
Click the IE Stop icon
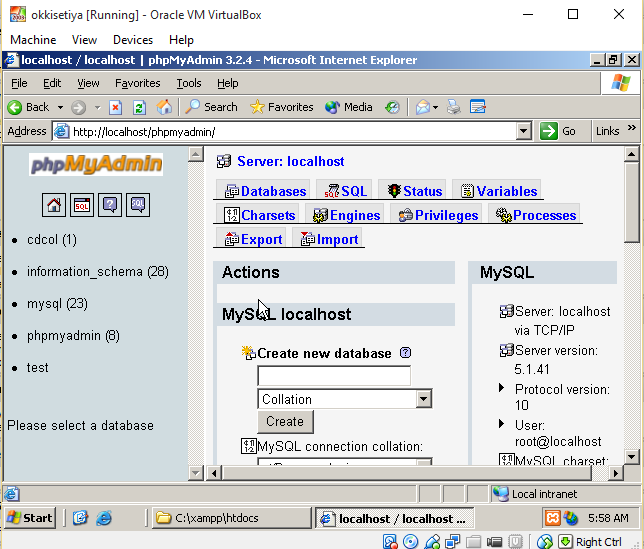pyautogui.click(x=115, y=108)
